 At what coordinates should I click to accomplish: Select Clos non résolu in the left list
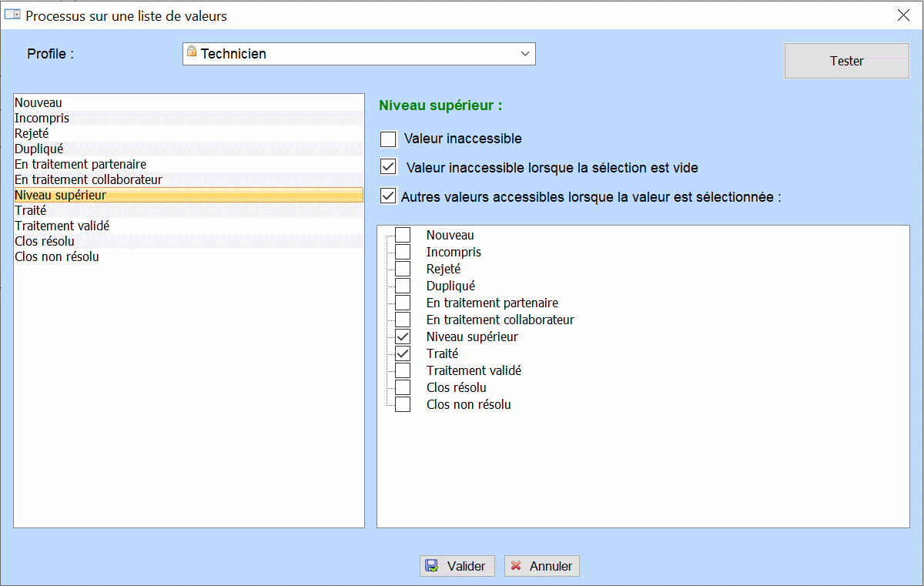click(x=189, y=256)
